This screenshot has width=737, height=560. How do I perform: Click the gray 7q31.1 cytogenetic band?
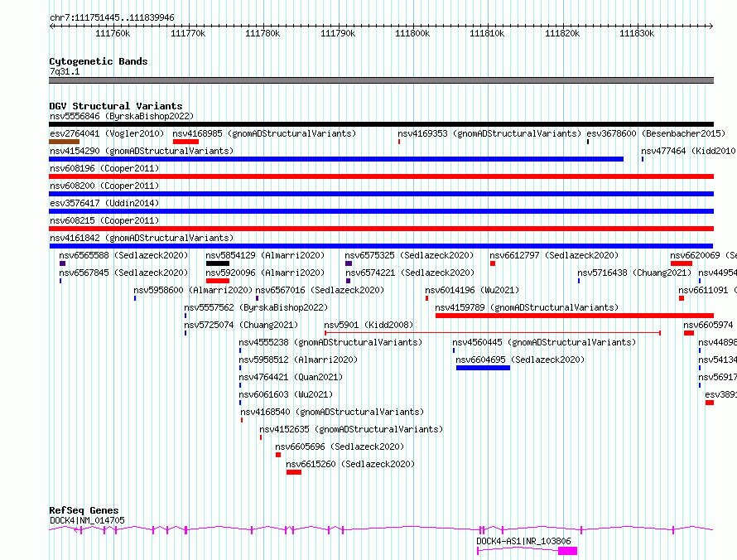click(x=381, y=80)
